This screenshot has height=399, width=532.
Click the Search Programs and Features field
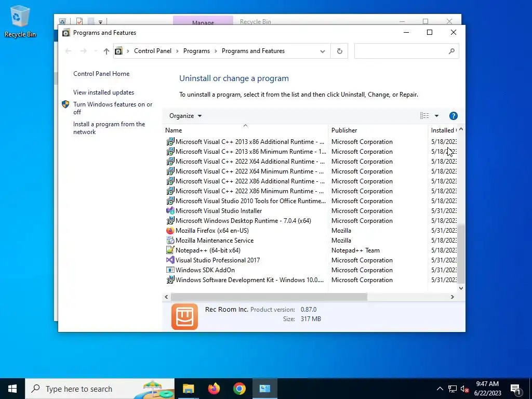(x=406, y=51)
